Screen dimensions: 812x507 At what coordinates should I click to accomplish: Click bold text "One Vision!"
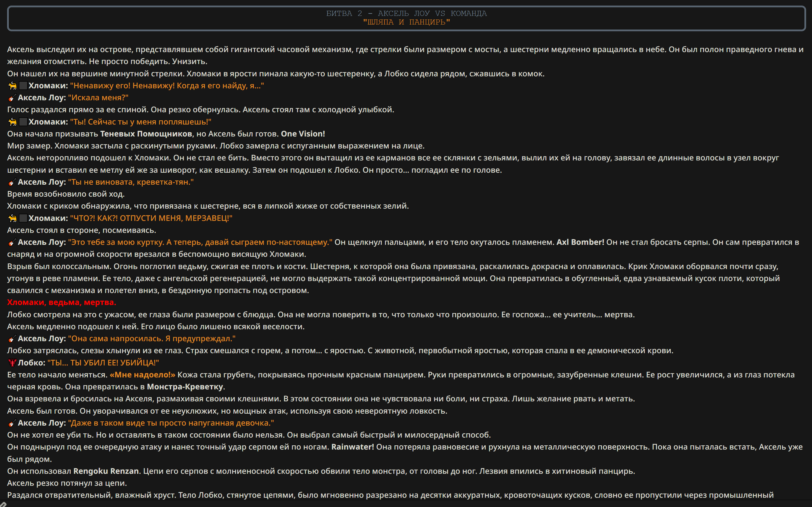coord(303,134)
